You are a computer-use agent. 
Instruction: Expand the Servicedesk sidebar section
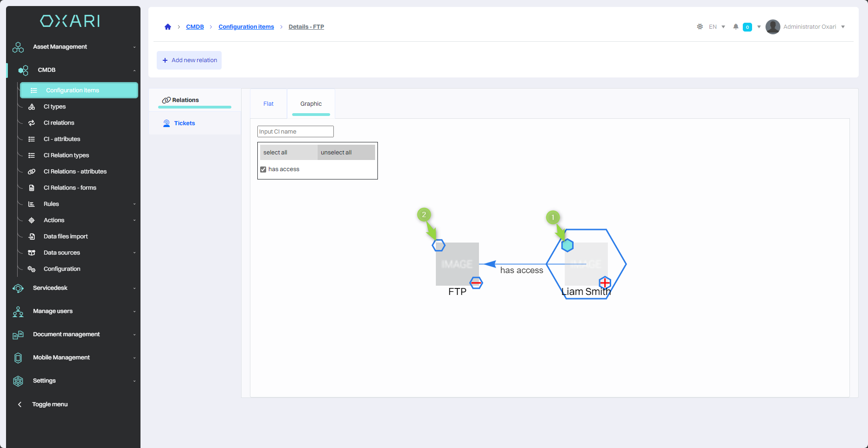(x=74, y=288)
